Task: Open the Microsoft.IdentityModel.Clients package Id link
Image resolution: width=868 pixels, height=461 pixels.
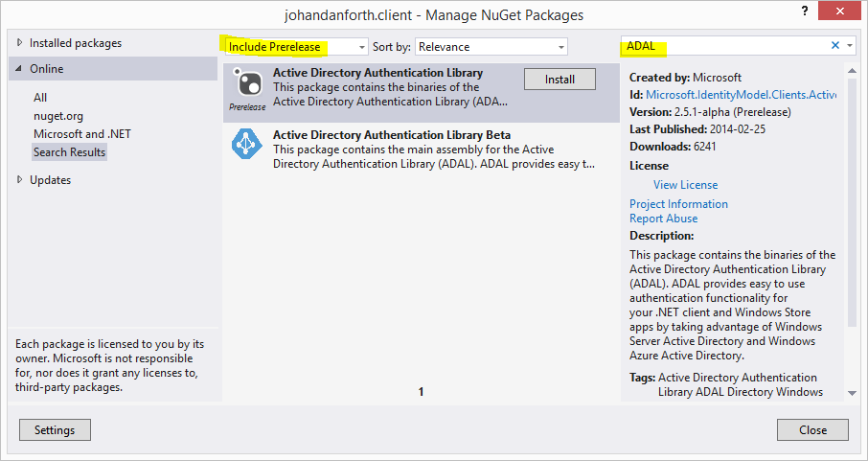Action: click(x=741, y=95)
